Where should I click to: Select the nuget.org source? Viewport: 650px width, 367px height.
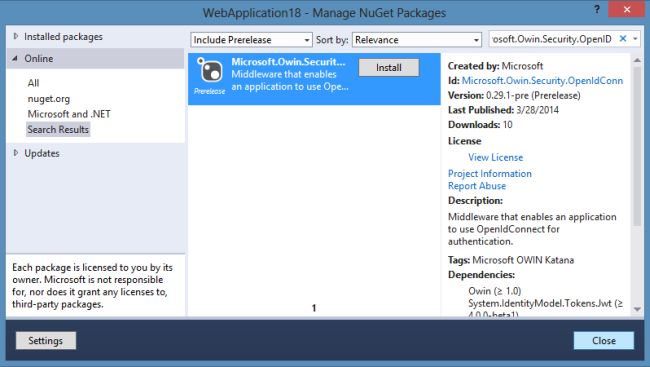(x=49, y=99)
